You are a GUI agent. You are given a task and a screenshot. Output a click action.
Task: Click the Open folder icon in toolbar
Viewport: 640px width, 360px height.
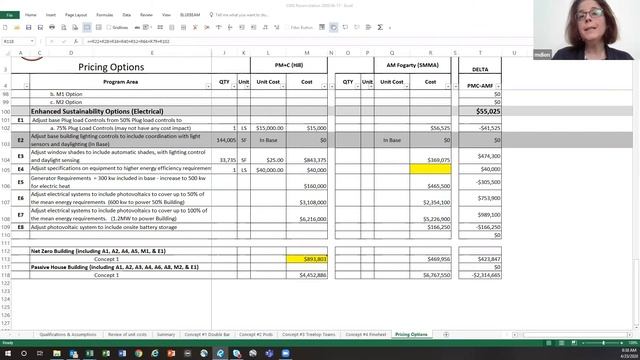[17, 27]
